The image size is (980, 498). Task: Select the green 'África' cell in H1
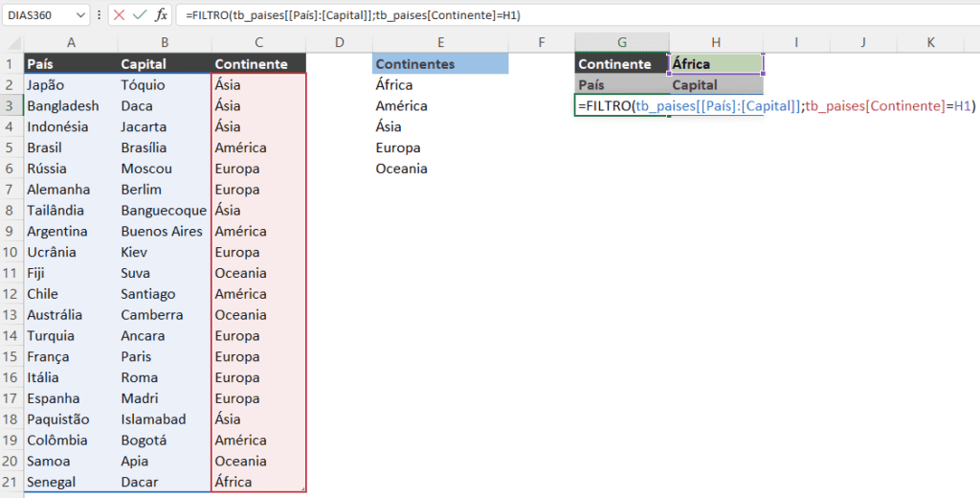716,64
